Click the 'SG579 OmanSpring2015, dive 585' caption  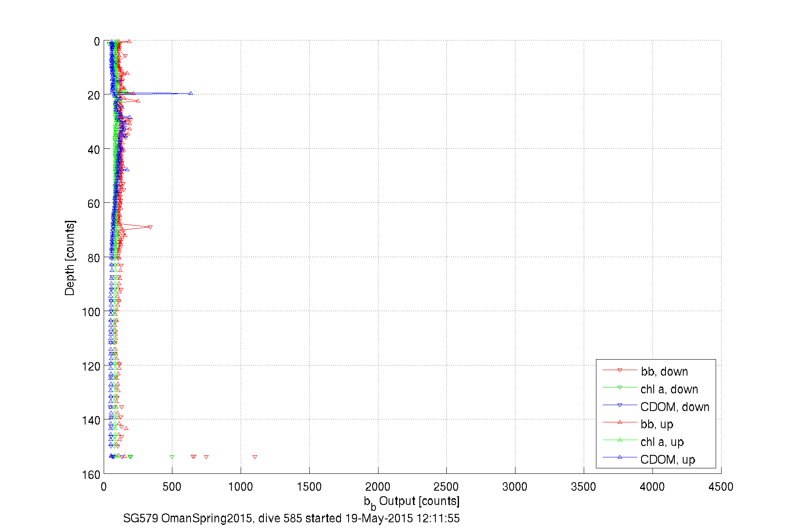pyautogui.click(x=213, y=518)
